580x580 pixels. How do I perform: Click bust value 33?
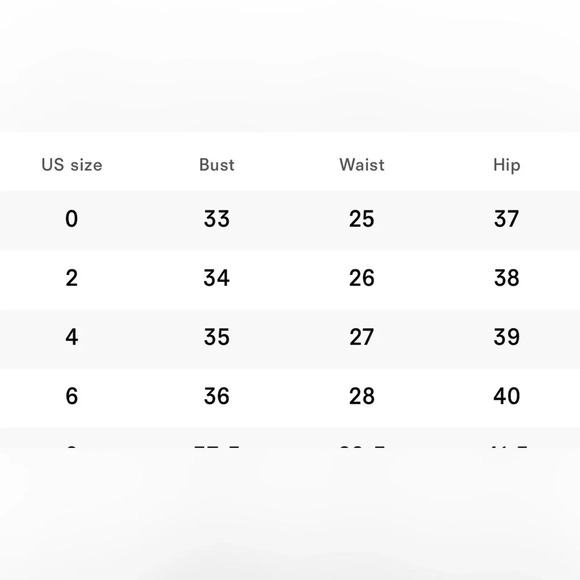click(x=217, y=219)
